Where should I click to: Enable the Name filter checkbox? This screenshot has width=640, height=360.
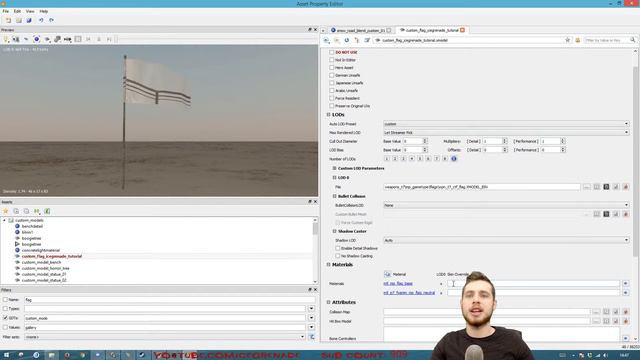5,300
